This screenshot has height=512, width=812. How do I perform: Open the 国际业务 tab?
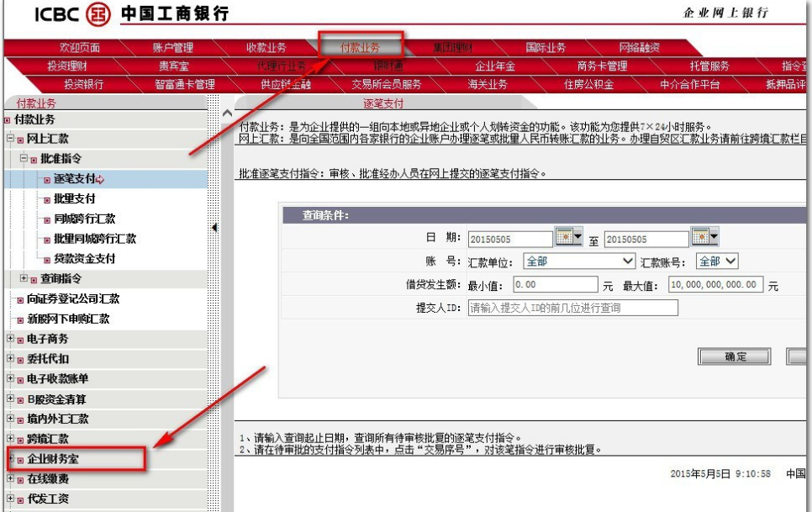(x=546, y=48)
